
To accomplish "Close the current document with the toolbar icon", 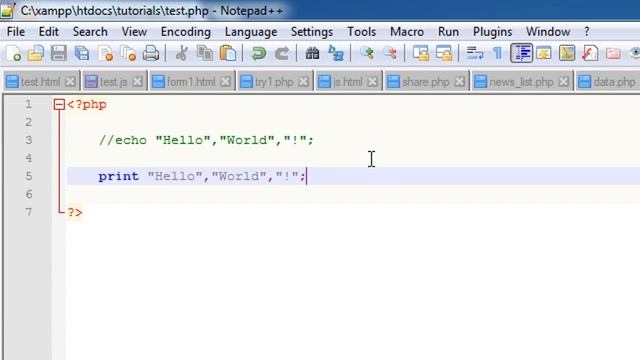I will [106, 53].
